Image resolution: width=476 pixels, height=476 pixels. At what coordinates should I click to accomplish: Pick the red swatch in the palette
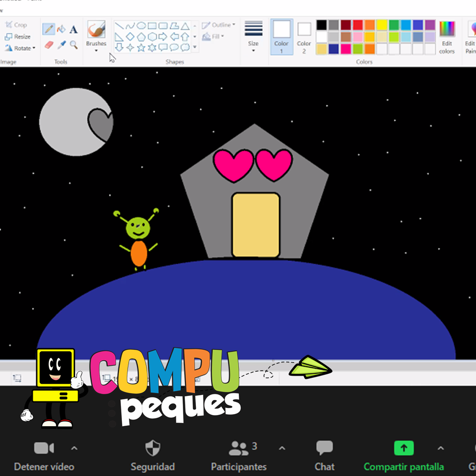358,25
